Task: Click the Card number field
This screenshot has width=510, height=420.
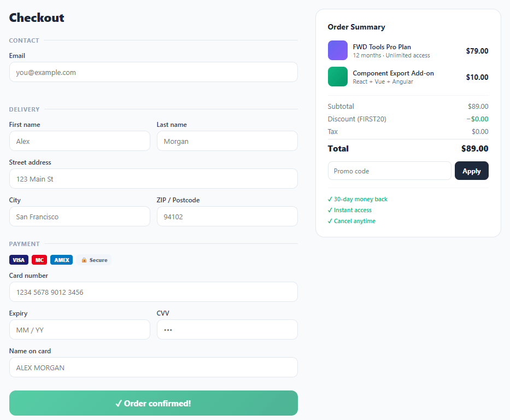Action: 154,292
